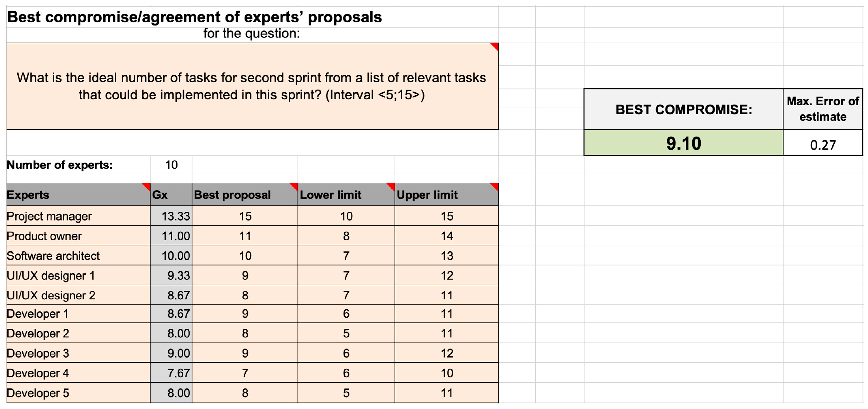Select UI/UX designer 1 lower limit cell

tap(346, 276)
